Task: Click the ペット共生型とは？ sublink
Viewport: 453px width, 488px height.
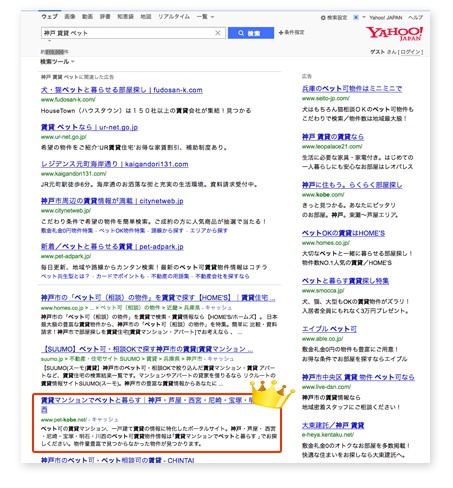Action: 65,276
